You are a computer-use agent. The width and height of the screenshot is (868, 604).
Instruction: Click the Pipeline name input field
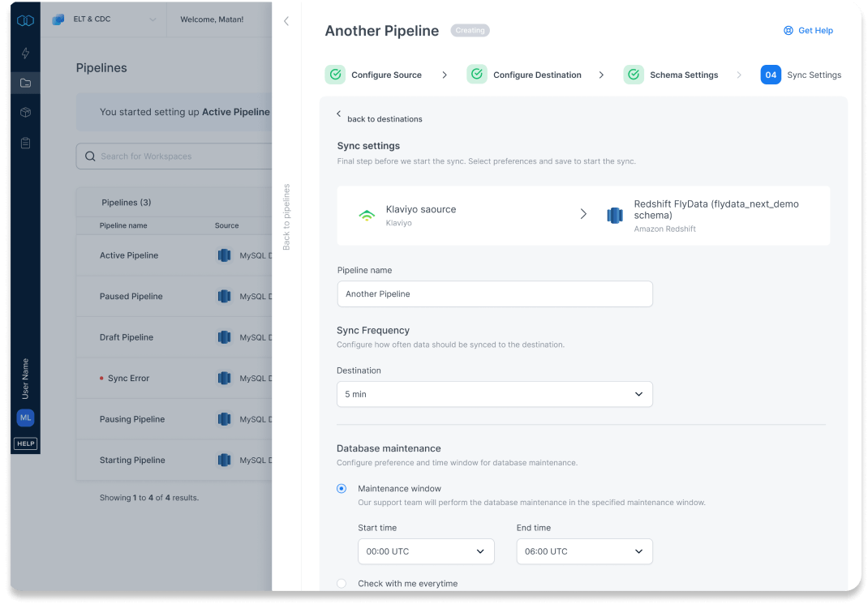pos(494,294)
